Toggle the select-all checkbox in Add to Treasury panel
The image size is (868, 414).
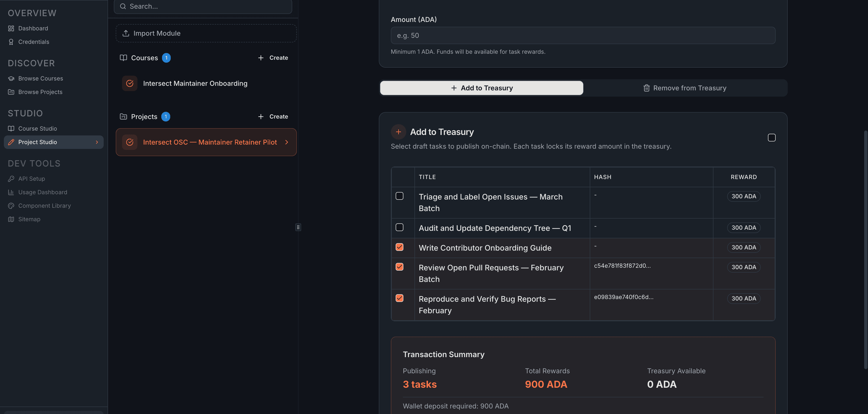pos(772,137)
